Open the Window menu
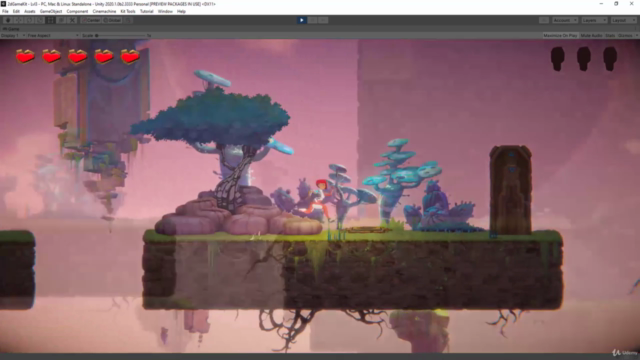Image resolution: width=640 pixels, height=360 pixels. tap(165, 11)
